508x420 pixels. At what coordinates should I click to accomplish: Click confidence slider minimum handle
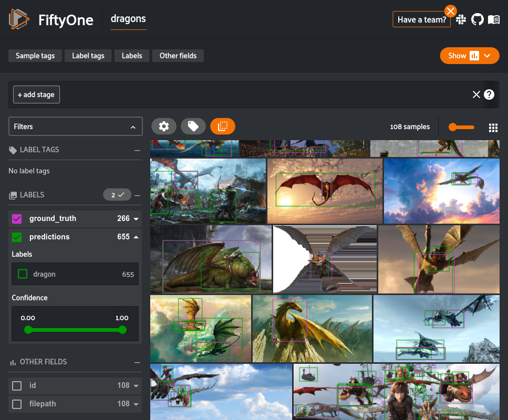pos(28,330)
